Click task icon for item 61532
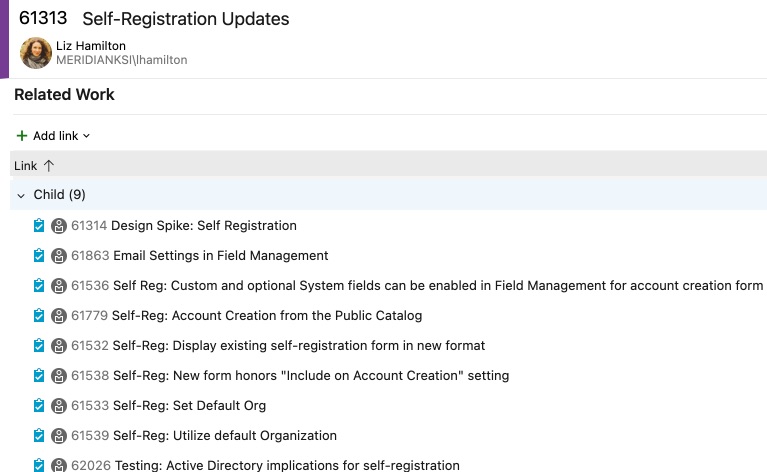Viewport: 767px width, 472px height. coord(39,346)
